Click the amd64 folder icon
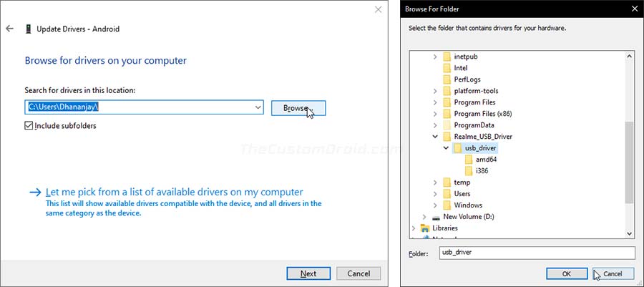Image resolution: width=644 pixels, height=287 pixels. [x=469, y=160]
